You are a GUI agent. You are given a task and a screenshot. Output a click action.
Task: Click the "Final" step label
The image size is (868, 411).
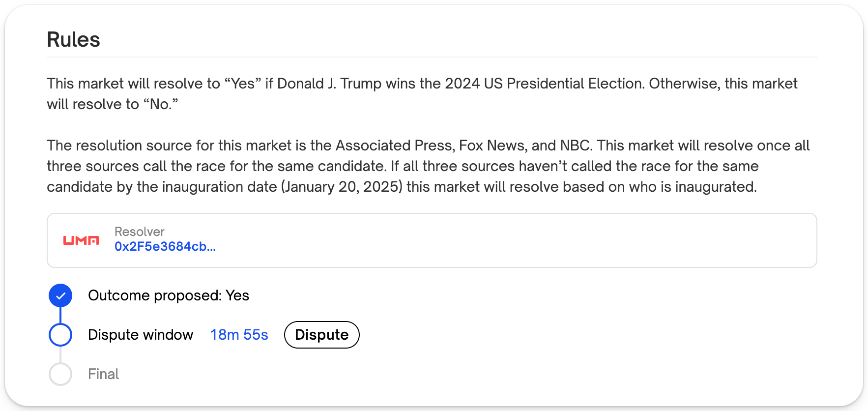tap(103, 374)
